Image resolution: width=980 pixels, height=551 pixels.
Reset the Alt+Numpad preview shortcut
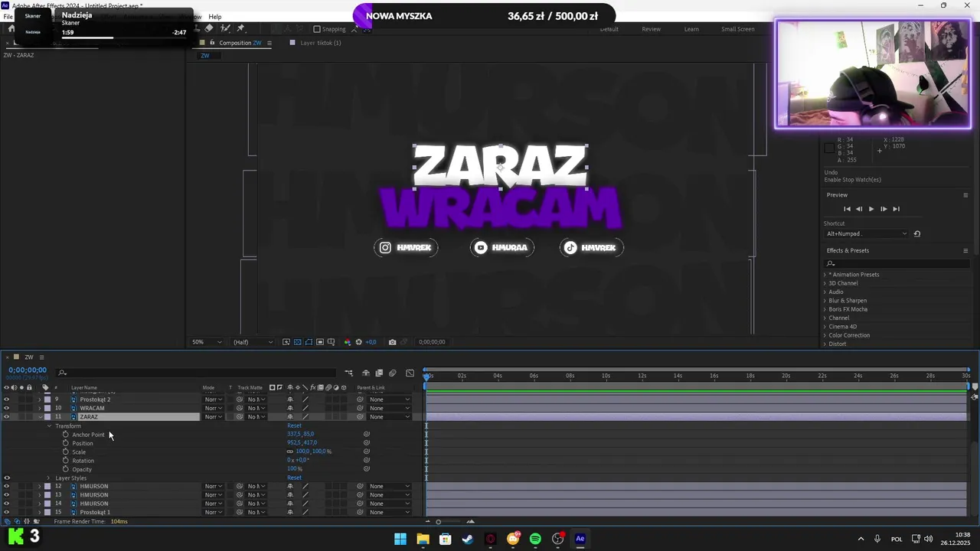click(x=917, y=234)
